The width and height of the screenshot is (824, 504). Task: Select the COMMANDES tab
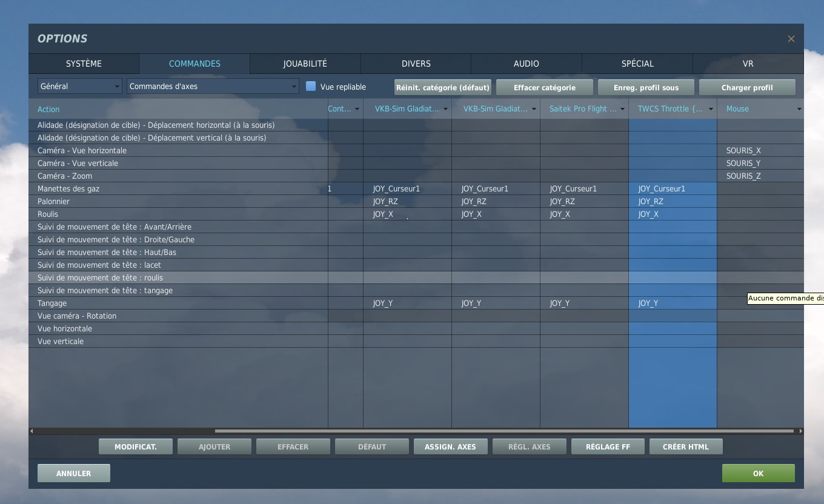pos(194,64)
